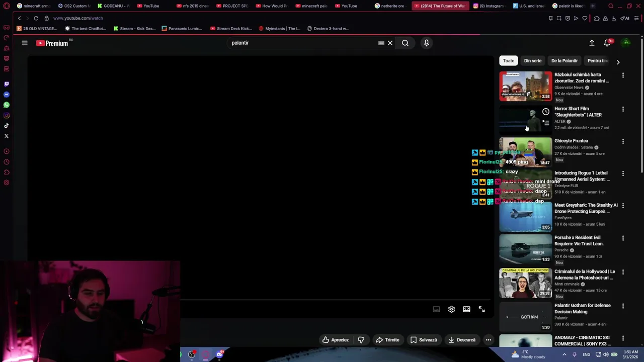Select the Din serie filter chip
This screenshot has width=644, height=362.
point(533,61)
